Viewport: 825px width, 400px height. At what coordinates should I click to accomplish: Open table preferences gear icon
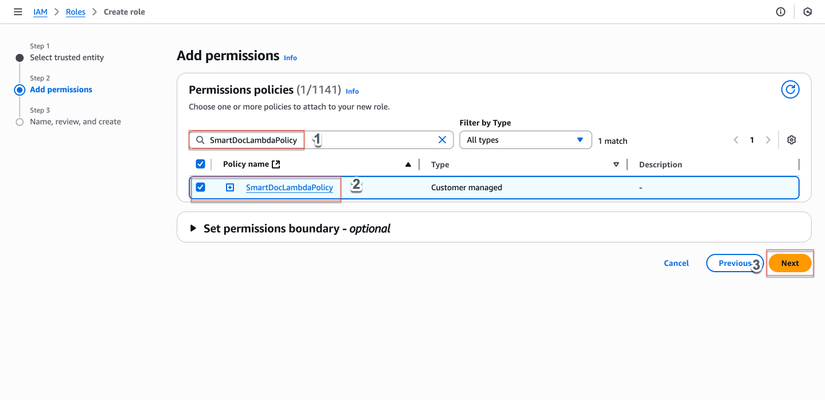coord(791,140)
